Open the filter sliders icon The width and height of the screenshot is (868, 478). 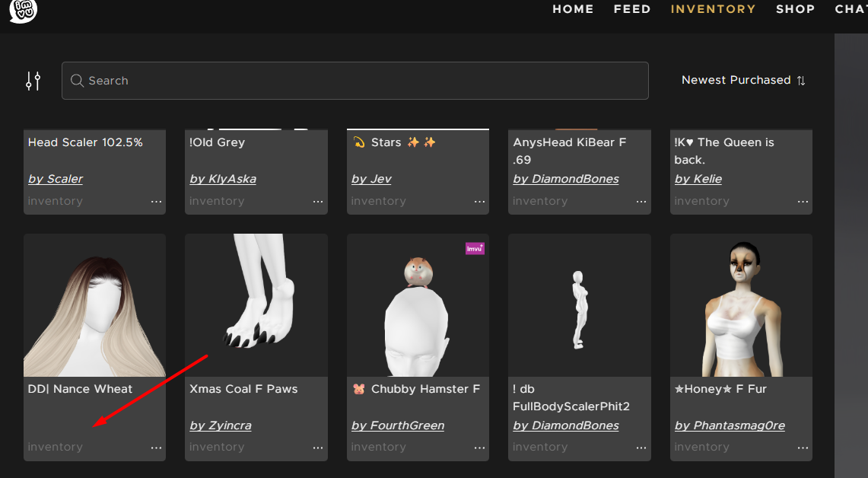(x=33, y=81)
